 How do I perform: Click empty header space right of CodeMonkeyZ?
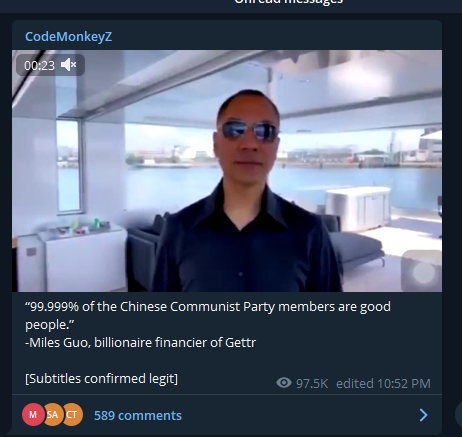[277, 36]
